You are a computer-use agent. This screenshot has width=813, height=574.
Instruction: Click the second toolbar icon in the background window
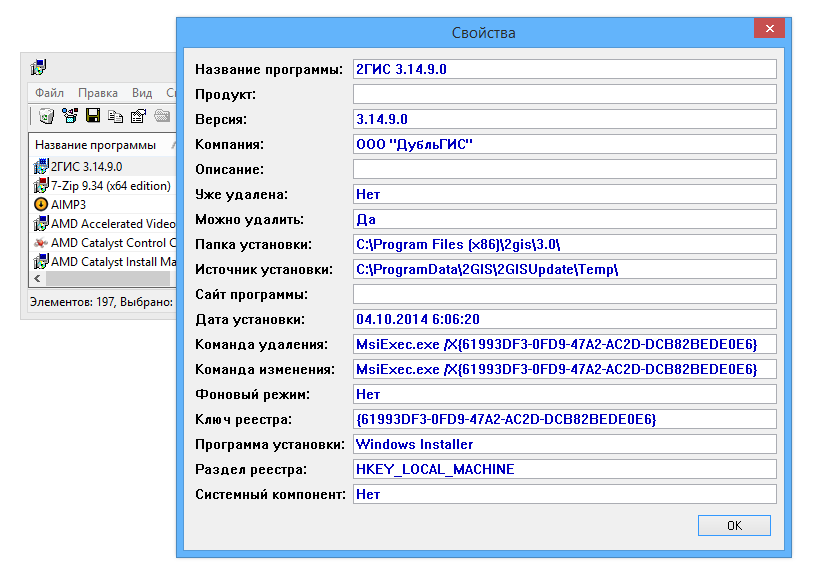69,116
